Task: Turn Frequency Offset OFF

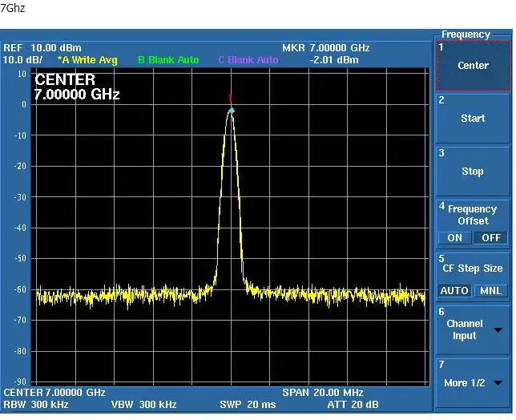Action: tap(491, 238)
